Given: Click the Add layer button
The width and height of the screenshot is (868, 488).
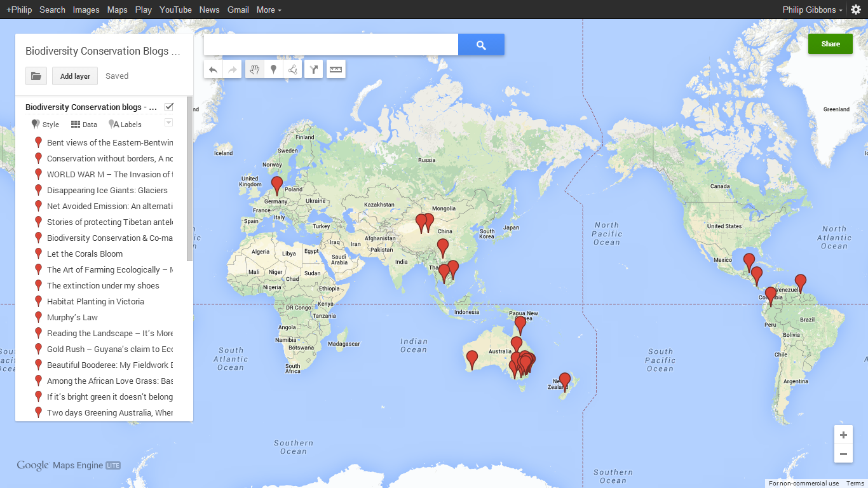Looking at the screenshot, I should pyautogui.click(x=75, y=76).
